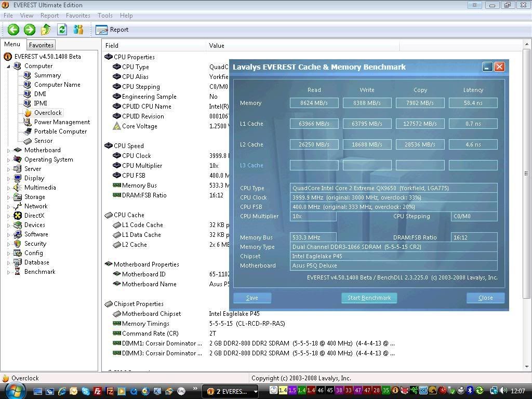This screenshot has width=532, height=399.
Task: Switch to the Menu tab
Action: 12,45
